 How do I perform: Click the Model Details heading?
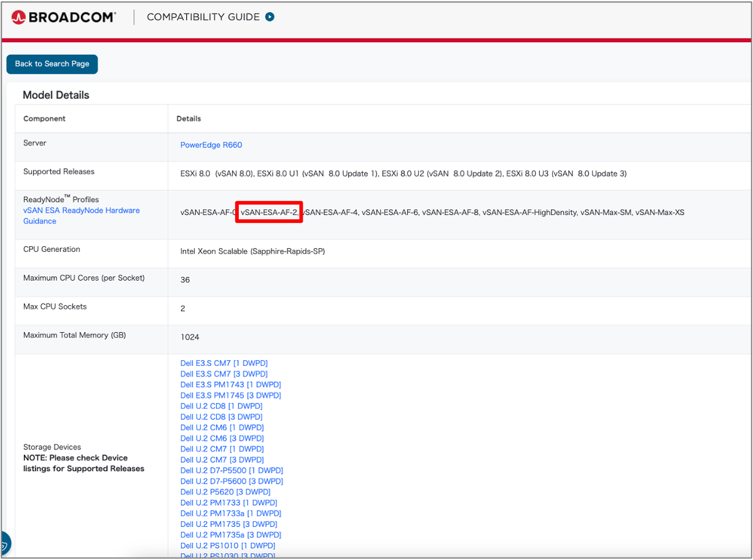56,95
